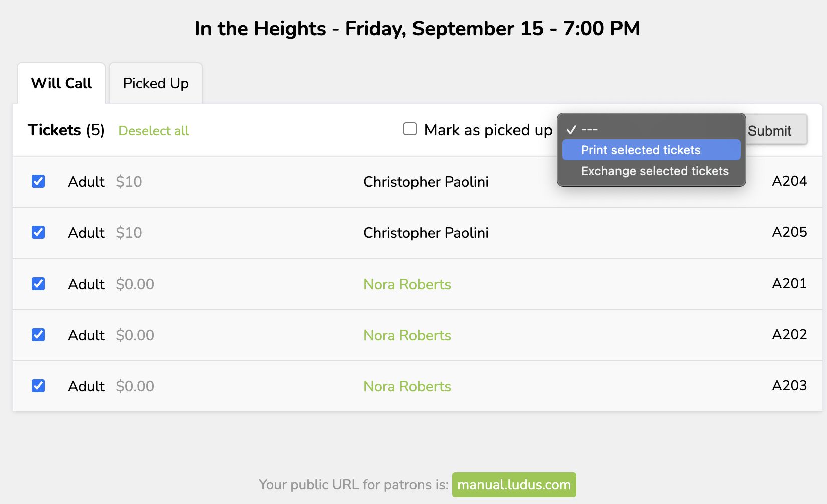Uncheck the ticket for seat A204

[38, 181]
